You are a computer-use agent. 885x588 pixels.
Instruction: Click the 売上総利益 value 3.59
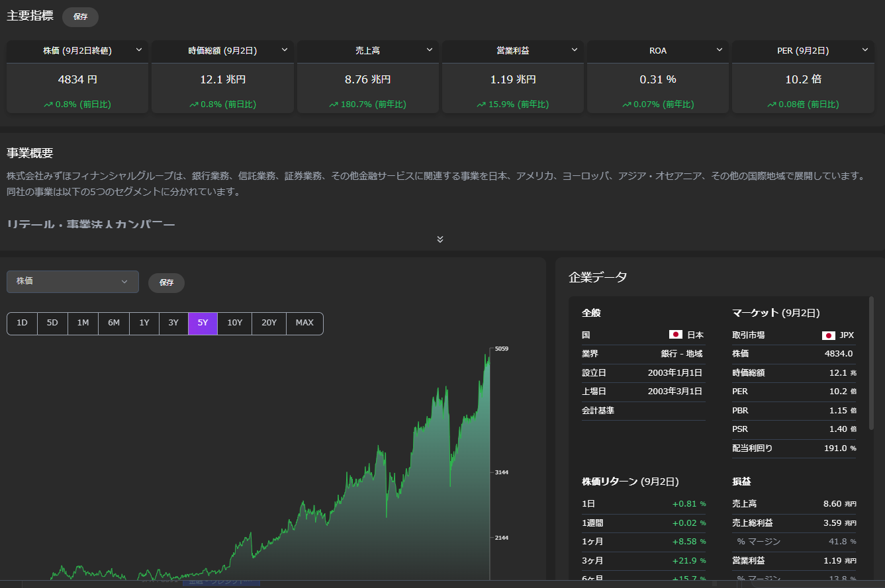[833, 523]
